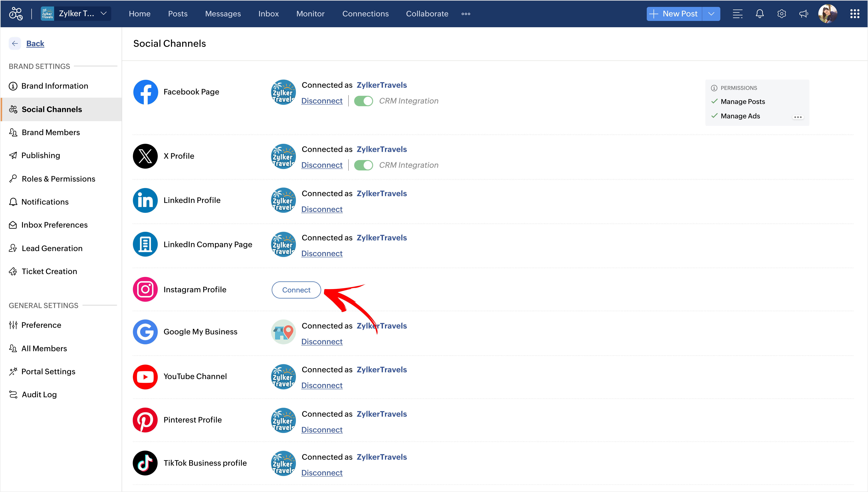Open the Monitor tab
Viewport: 868px width, 492px height.
tap(310, 14)
